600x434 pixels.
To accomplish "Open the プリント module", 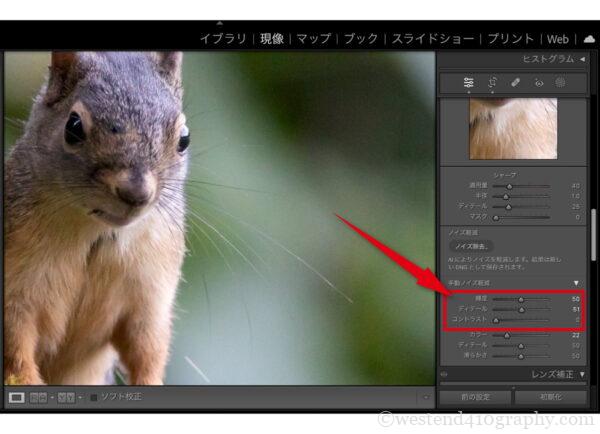I will (x=510, y=39).
